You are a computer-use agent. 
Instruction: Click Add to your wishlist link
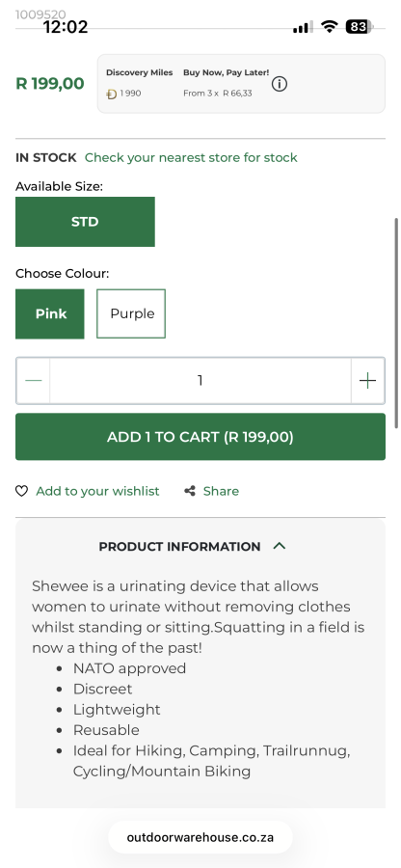[x=97, y=491]
